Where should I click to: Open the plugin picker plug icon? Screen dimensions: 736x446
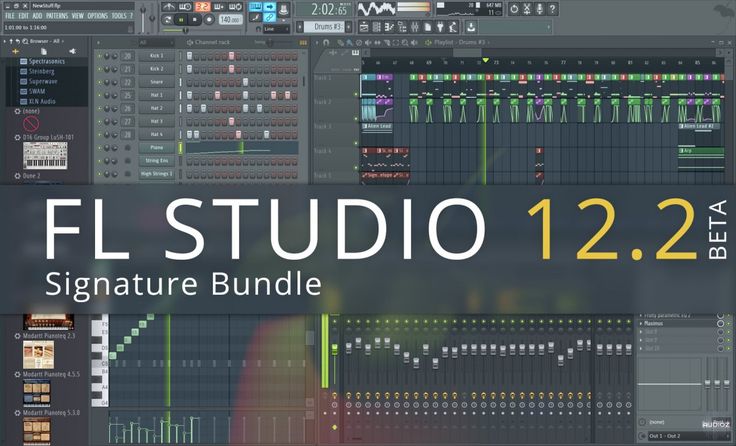[x=440, y=27]
